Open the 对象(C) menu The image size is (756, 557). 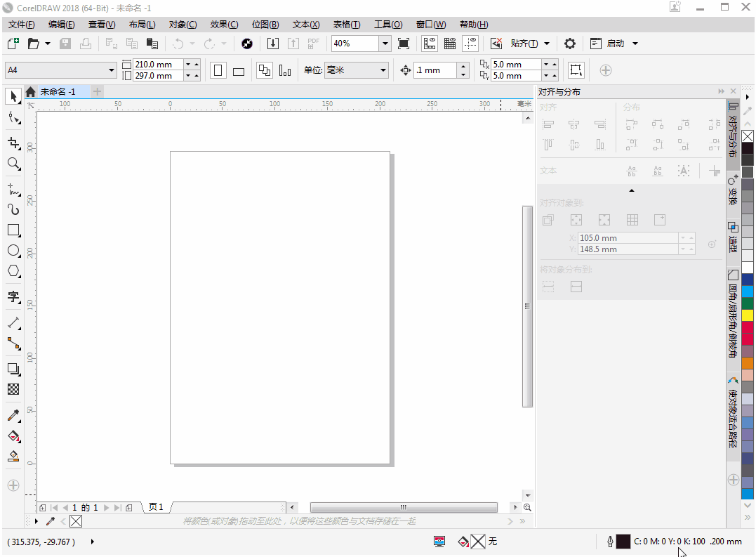[x=183, y=24]
